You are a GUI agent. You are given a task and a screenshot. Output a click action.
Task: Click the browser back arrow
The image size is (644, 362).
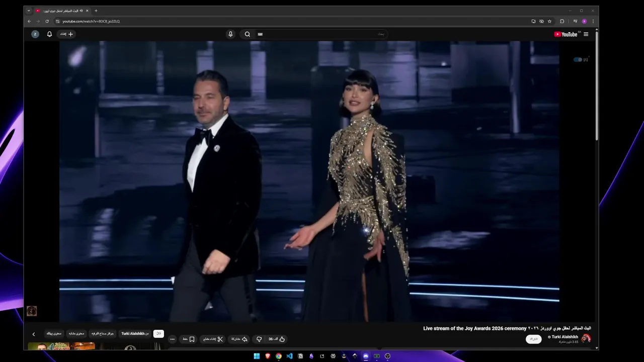click(29, 21)
